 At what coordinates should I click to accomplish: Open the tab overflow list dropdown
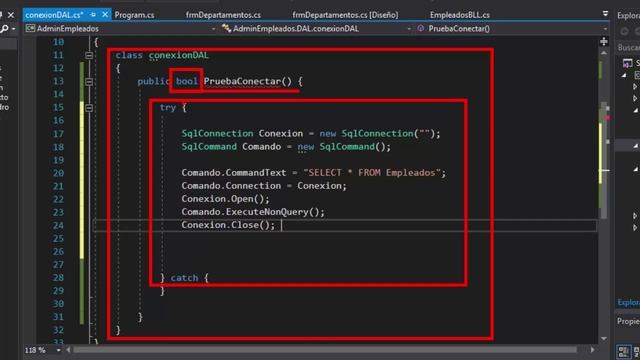(x=605, y=14)
